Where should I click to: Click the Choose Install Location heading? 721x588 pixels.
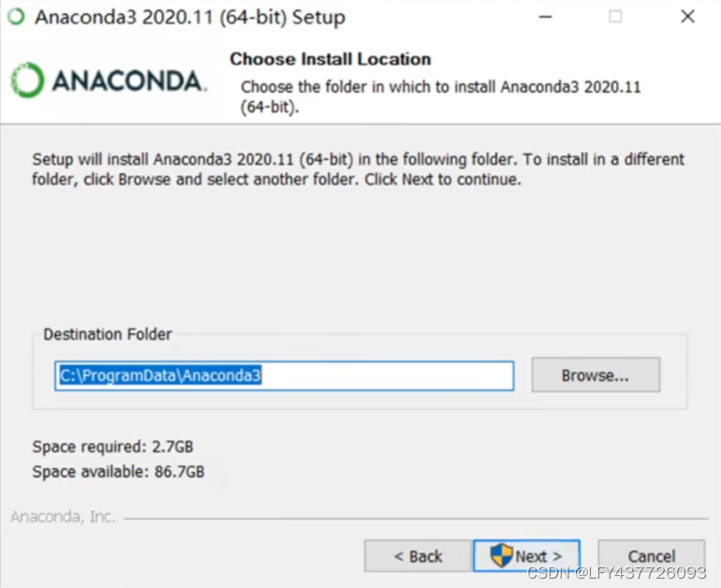tap(331, 59)
